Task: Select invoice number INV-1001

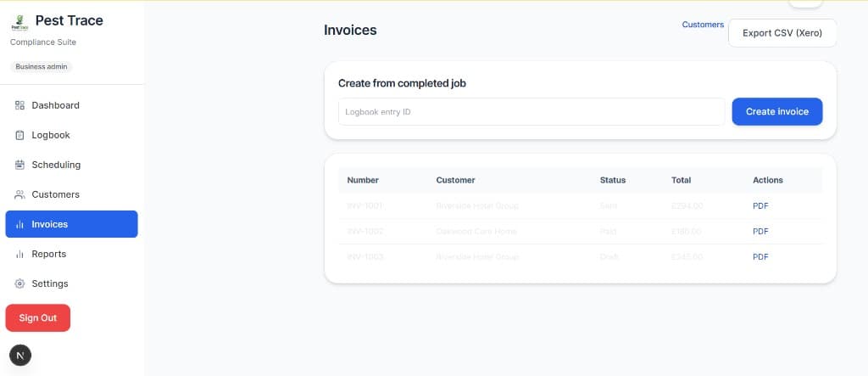Action: [x=364, y=205]
